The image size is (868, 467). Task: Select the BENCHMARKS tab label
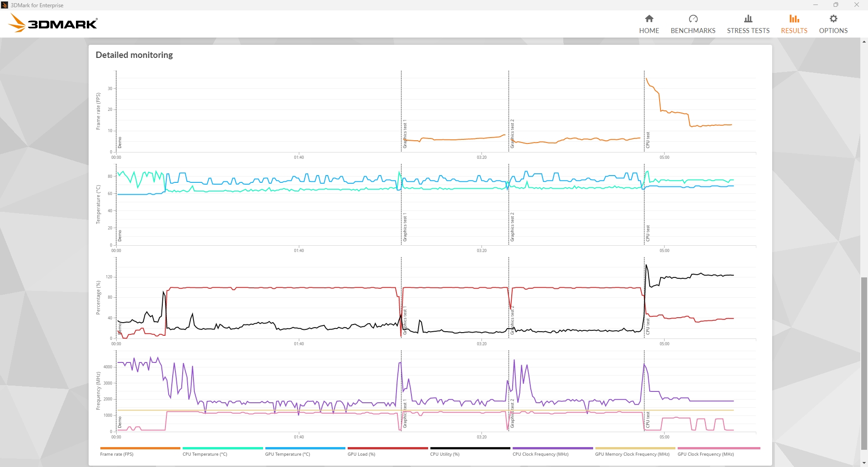[693, 31]
